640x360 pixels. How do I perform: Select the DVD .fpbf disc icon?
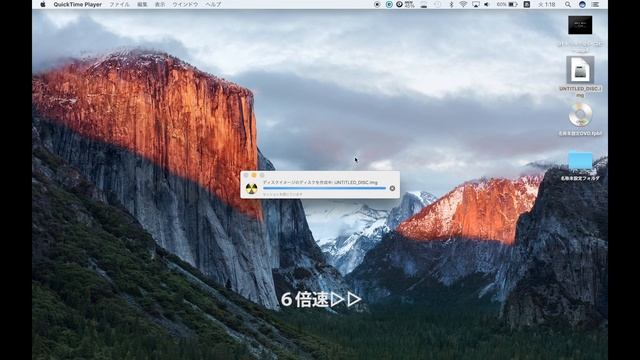[580, 115]
